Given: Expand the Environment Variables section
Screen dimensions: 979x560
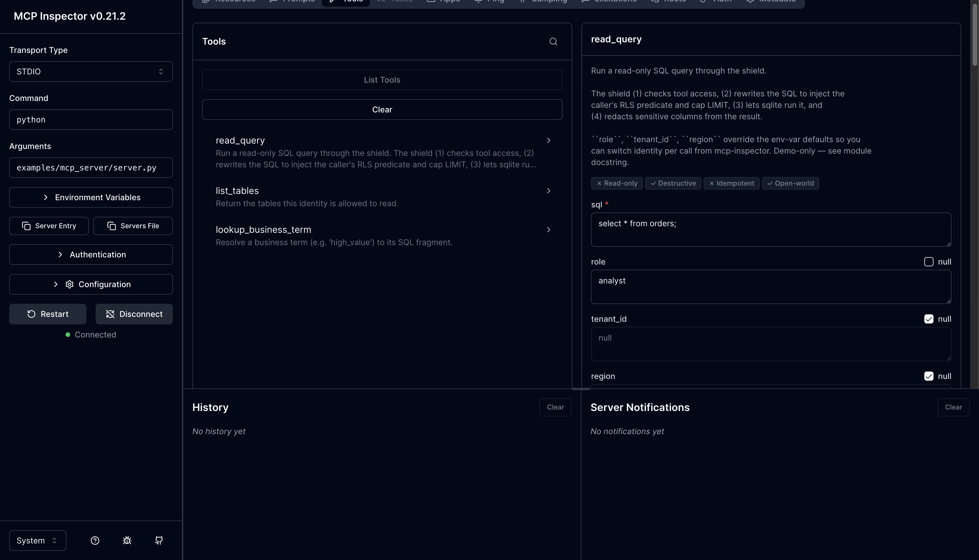Looking at the screenshot, I should pyautogui.click(x=91, y=197).
